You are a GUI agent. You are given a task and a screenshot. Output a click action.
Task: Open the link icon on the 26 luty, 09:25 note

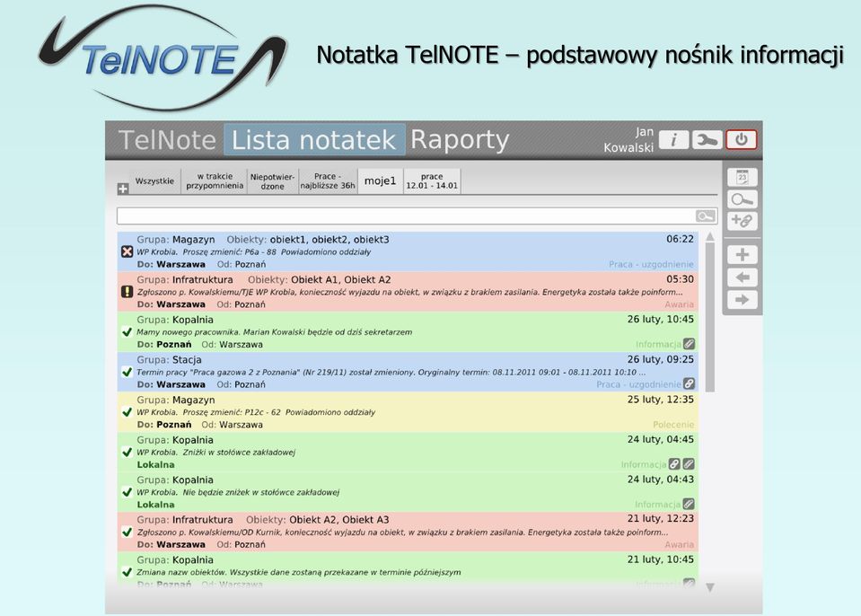coord(690,383)
